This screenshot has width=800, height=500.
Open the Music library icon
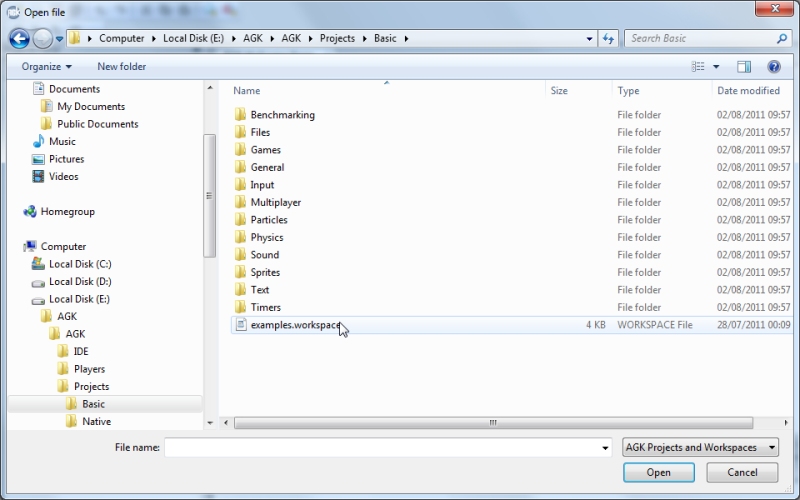pyautogui.click(x=38, y=141)
